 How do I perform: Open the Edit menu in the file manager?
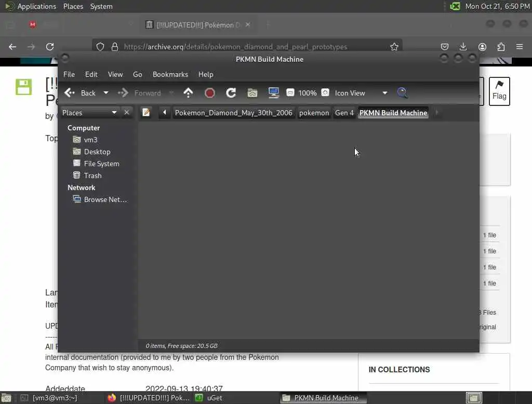click(91, 74)
